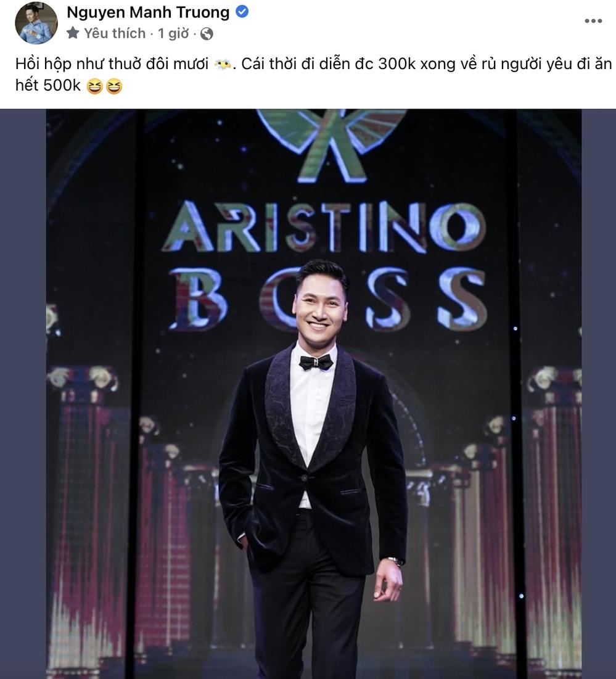
Task: Click the ARISTINO lettering in the photo
Action: 324,227
